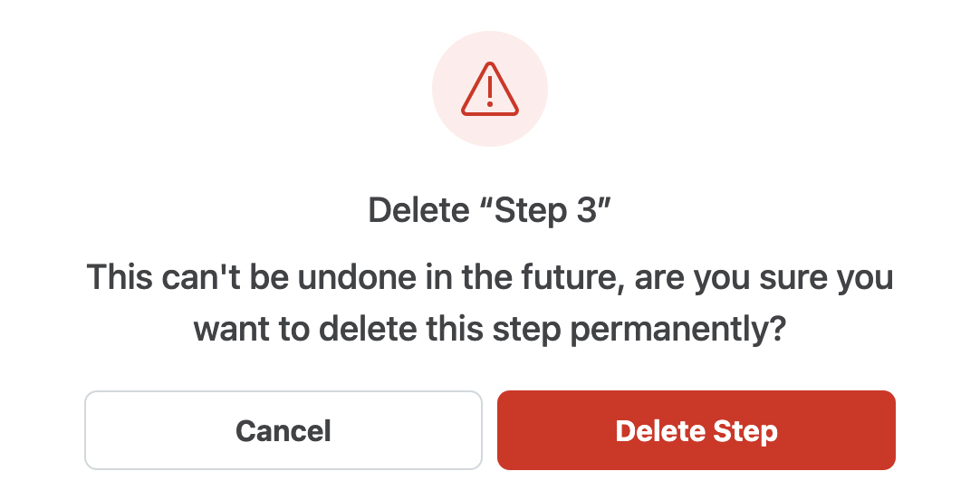Viewport: 980px width, 500px height.
Task: Click the Delete "Step 3" dialog title
Action: [490, 211]
